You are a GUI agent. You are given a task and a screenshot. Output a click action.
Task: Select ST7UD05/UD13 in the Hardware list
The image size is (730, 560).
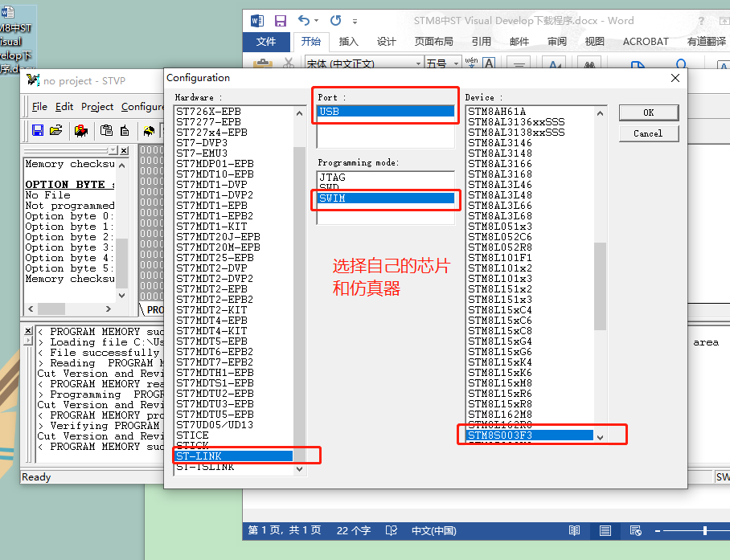234,425
